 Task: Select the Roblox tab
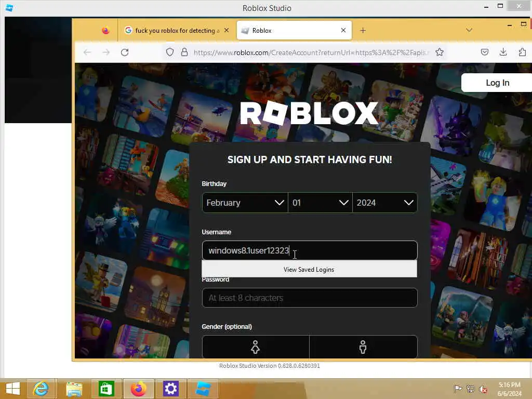(x=294, y=31)
